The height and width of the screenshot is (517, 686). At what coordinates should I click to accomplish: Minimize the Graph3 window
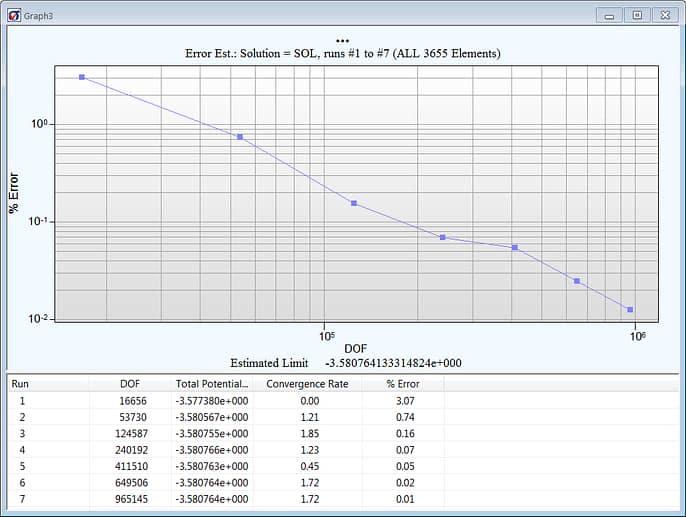click(608, 15)
